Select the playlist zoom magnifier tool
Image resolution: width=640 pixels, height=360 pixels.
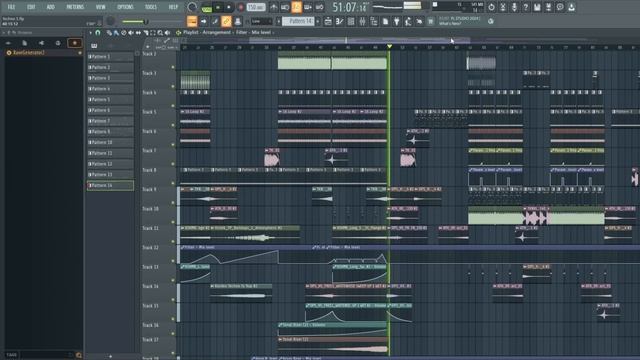(x=160, y=33)
